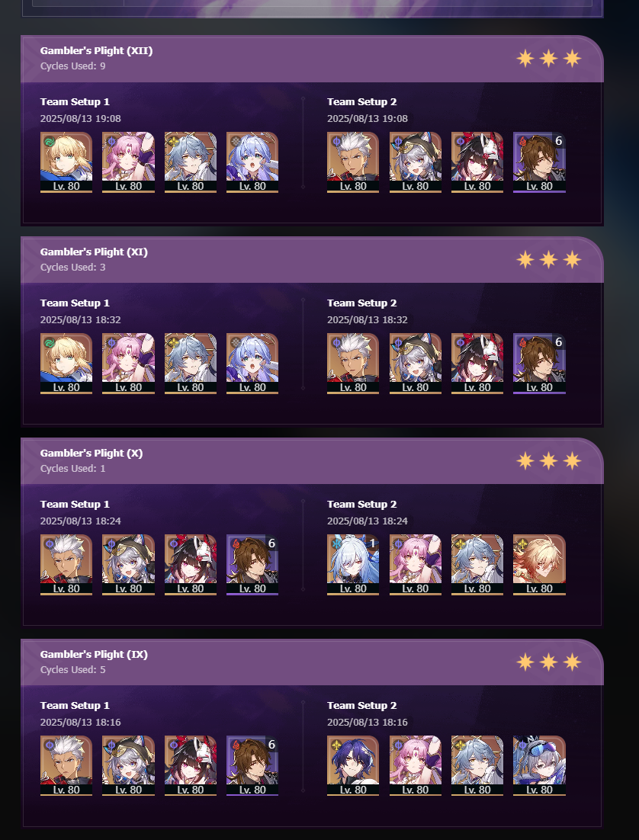Click the three stars rating for Plight XII
639x840 pixels.
548,59
